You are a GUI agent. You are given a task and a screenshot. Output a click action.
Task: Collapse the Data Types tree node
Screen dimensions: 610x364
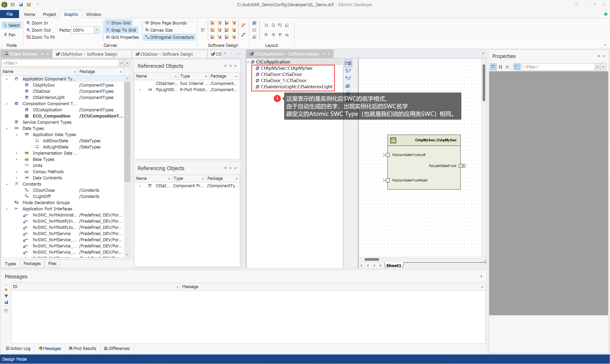7,128
